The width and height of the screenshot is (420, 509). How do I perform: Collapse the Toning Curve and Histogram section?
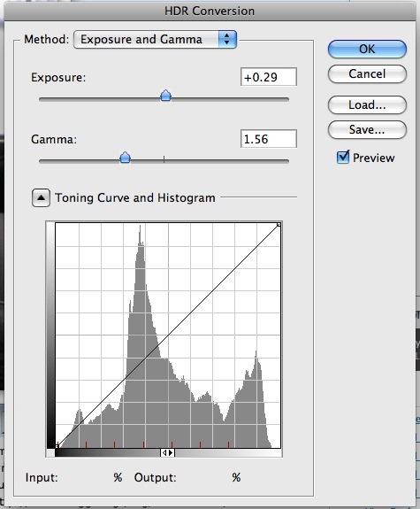click(41, 197)
